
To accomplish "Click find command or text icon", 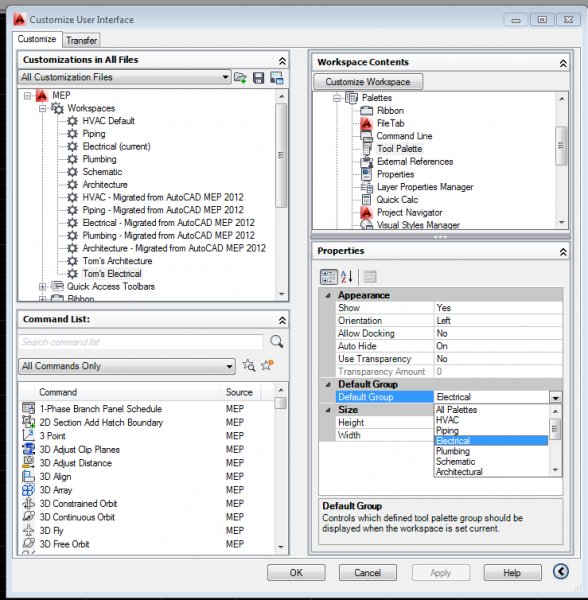I will click(x=249, y=365).
